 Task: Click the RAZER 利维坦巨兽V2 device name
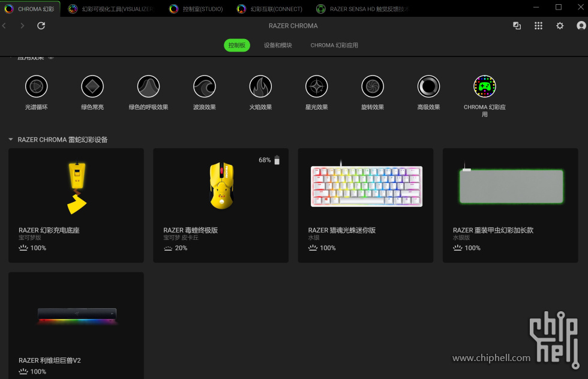(x=49, y=360)
